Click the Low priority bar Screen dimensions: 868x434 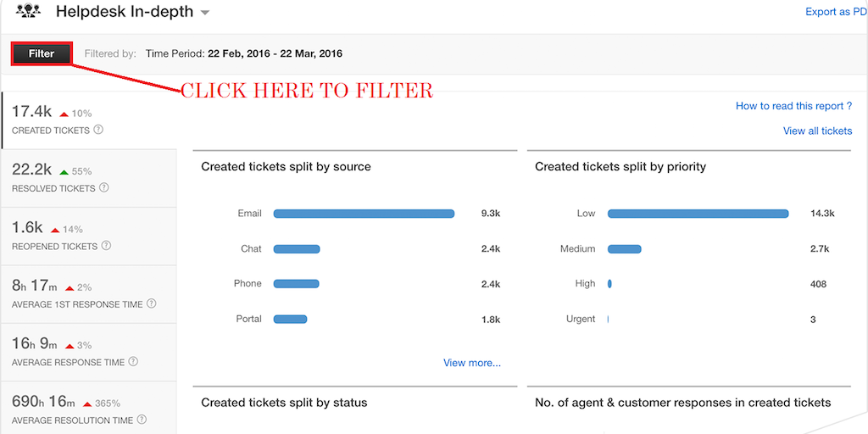coord(698,214)
